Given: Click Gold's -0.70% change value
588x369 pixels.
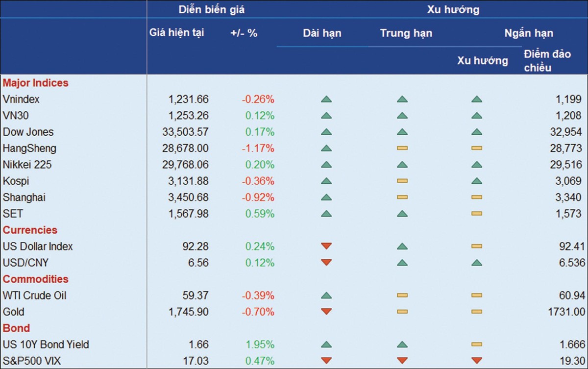Looking at the screenshot, I should 258,312.
